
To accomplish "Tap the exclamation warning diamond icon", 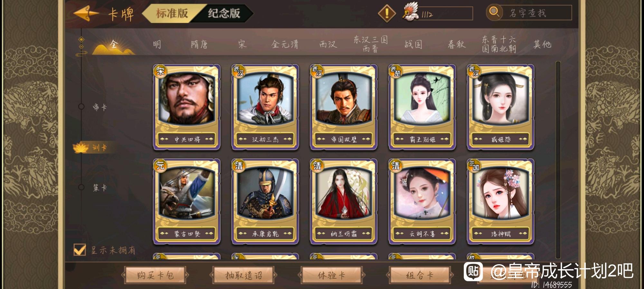I will point(386,13).
